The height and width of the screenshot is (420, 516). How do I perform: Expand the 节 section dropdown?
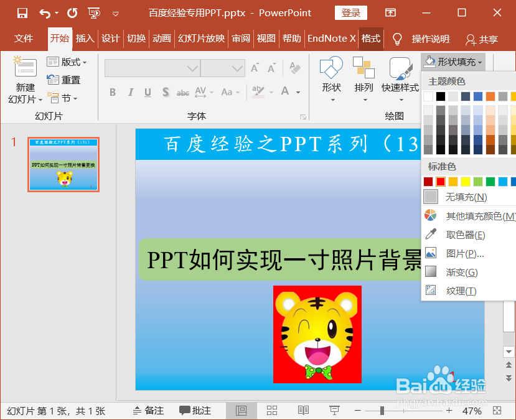(62, 98)
